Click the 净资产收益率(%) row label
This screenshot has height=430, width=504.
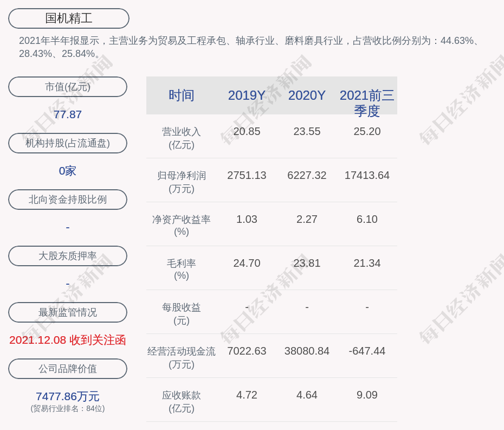pos(182,226)
